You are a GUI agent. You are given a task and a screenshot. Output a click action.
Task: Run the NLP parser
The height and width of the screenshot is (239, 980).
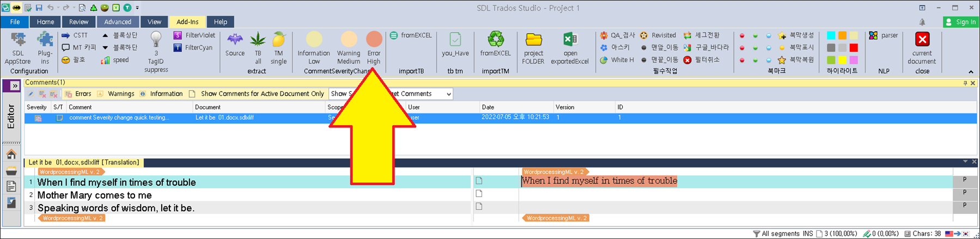click(x=883, y=35)
